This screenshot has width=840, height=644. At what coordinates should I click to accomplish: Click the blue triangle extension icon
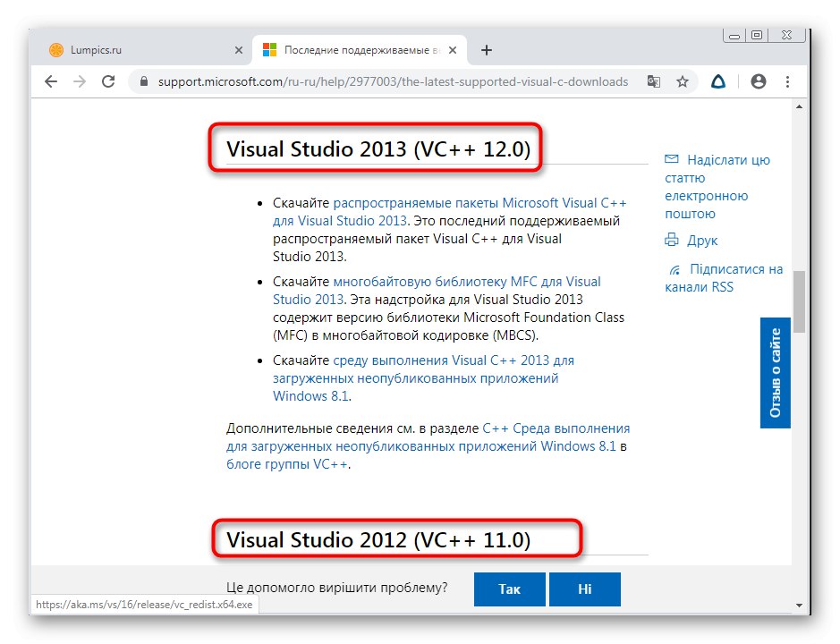point(718,81)
